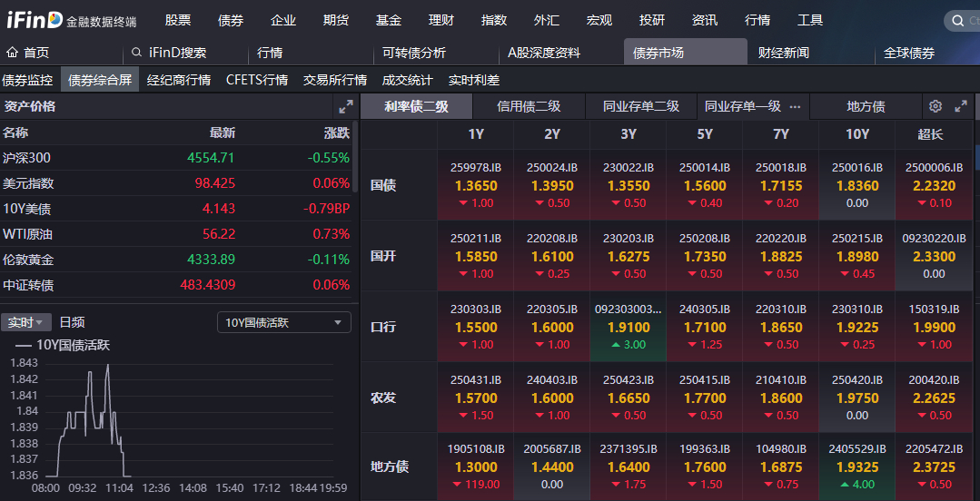
Task: Click the 国债 10Y cell 250016.IB
Action: 856,185
